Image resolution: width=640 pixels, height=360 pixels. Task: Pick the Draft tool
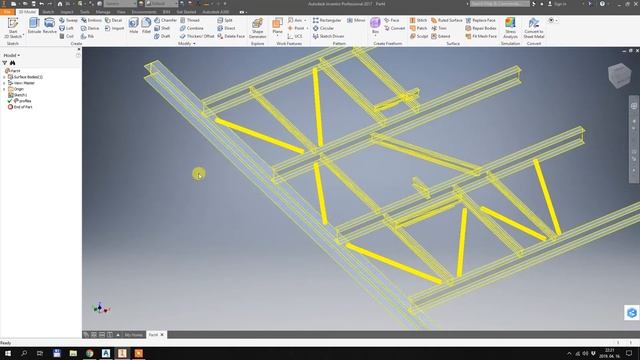pyautogui.click(x=162, y=36)
